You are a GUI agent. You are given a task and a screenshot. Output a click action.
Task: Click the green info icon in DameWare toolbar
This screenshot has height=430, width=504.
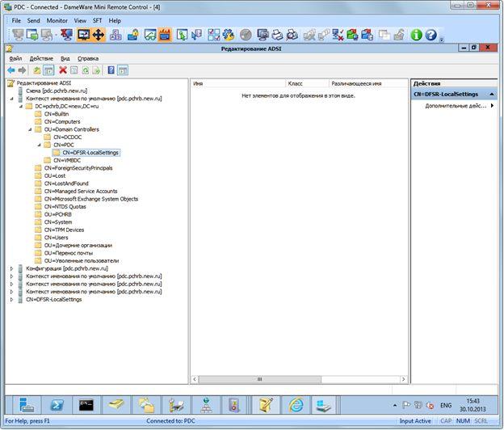point(416,35)
